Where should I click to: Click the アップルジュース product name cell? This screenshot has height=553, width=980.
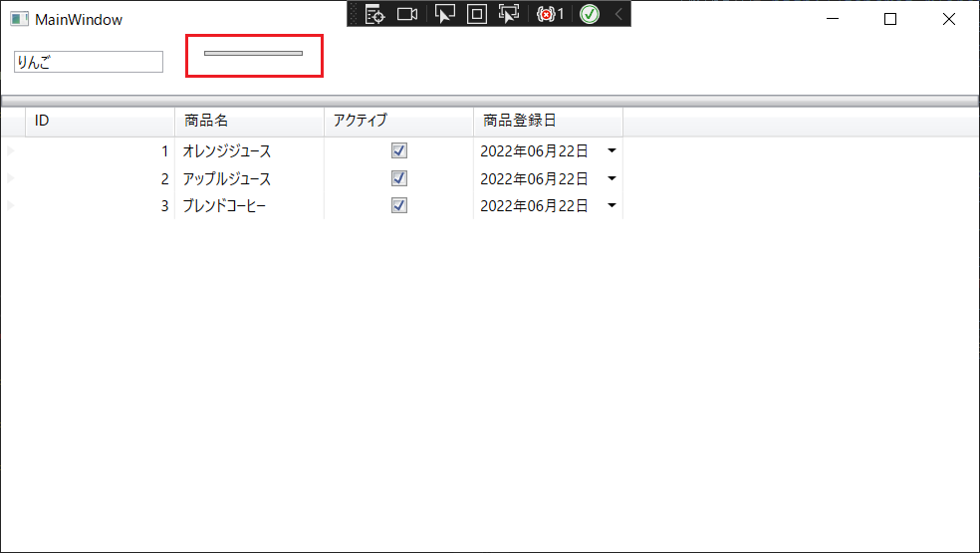tap(249, 178)
